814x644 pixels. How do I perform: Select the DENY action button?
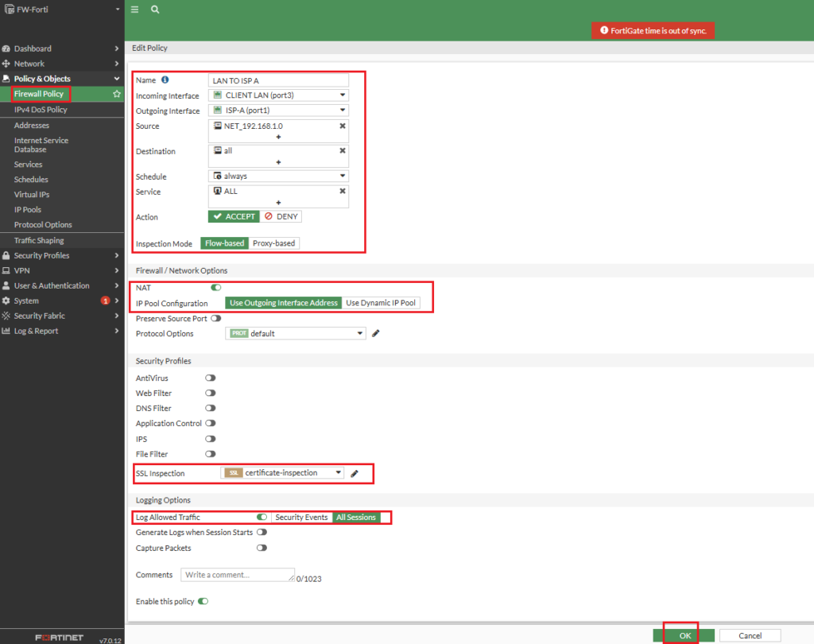point(281,216)
